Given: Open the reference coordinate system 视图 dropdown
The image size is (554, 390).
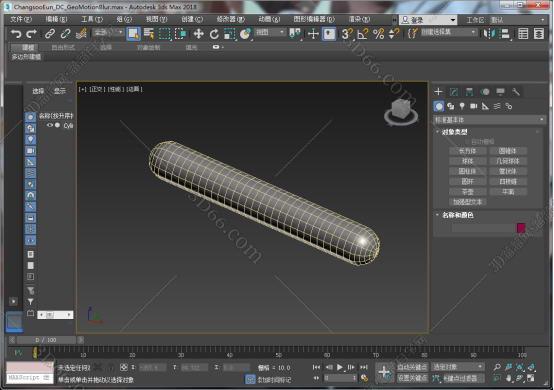Looking at the screenshot, I should coord(270,32).
